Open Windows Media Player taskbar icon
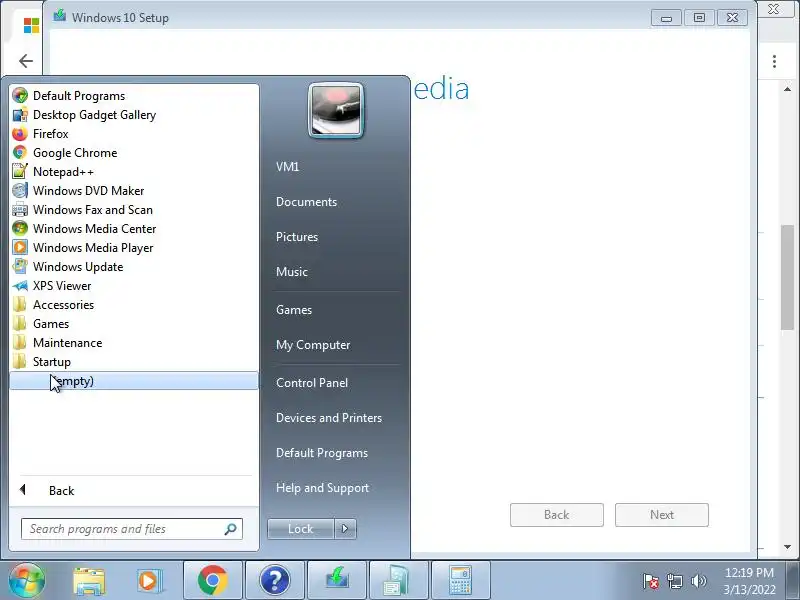This screenshot has width=800, height=600. coord(150,580)
